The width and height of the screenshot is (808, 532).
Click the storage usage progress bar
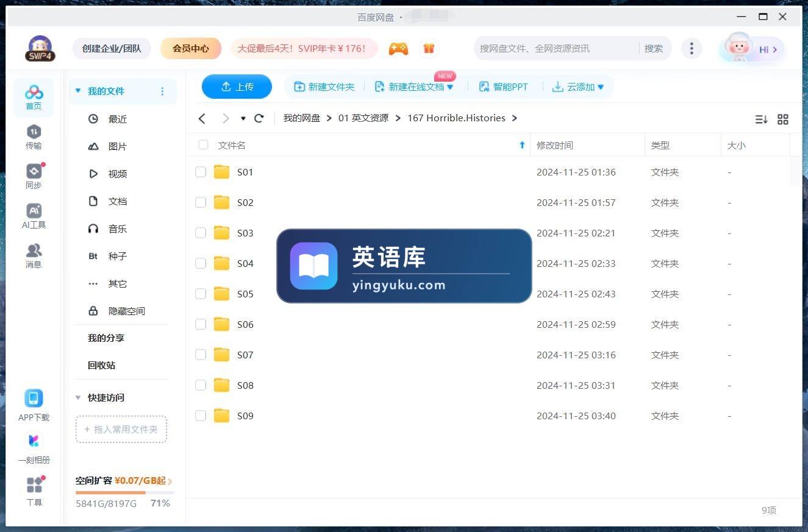125,492
